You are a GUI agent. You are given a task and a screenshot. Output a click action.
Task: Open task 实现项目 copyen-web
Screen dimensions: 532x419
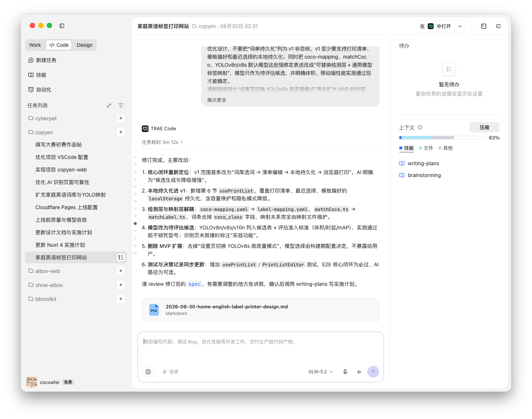tap(76, 170)
